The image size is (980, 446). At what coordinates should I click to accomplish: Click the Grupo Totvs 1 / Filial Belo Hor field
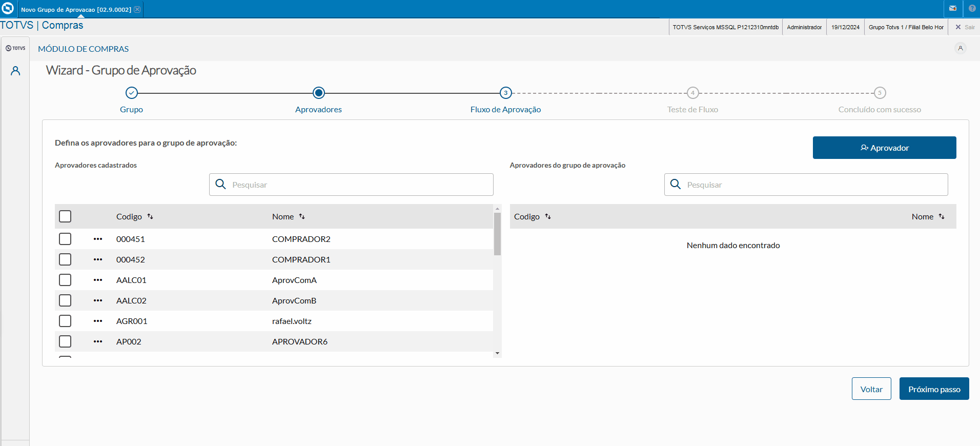pyautogui.click(x=906, y=27)
